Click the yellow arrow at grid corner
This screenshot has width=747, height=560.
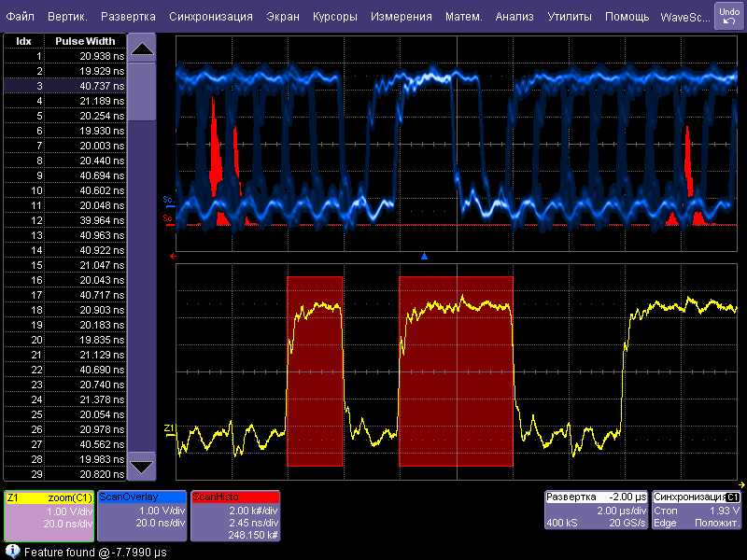(741, 484)
